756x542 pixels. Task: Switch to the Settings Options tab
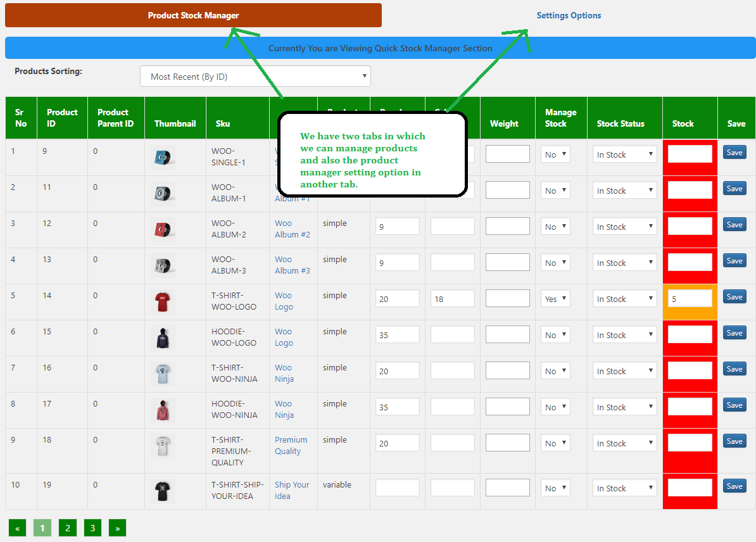pos(568,15)
